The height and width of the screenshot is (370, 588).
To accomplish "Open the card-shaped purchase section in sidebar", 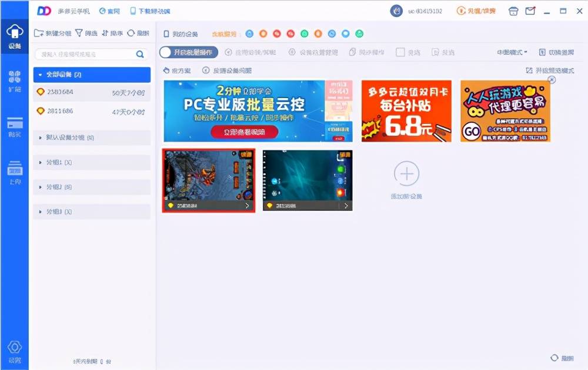I will click(x=15, y=127).
